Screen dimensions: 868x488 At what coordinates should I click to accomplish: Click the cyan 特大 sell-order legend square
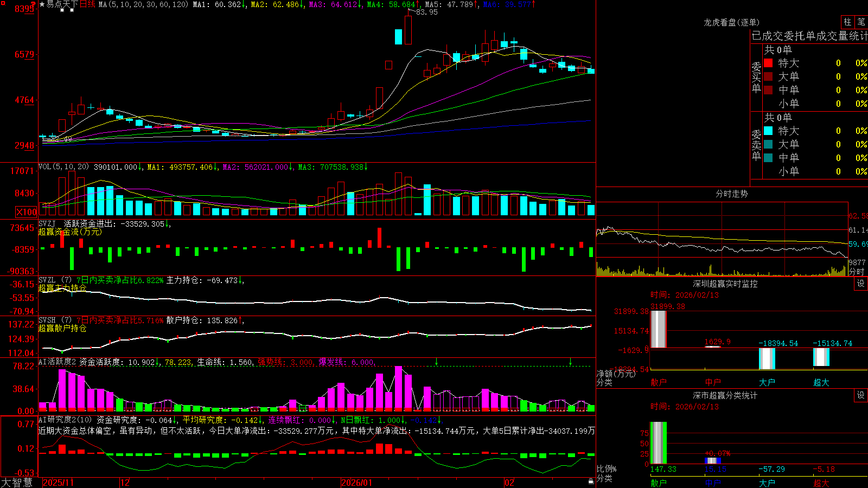pos(768,131)
